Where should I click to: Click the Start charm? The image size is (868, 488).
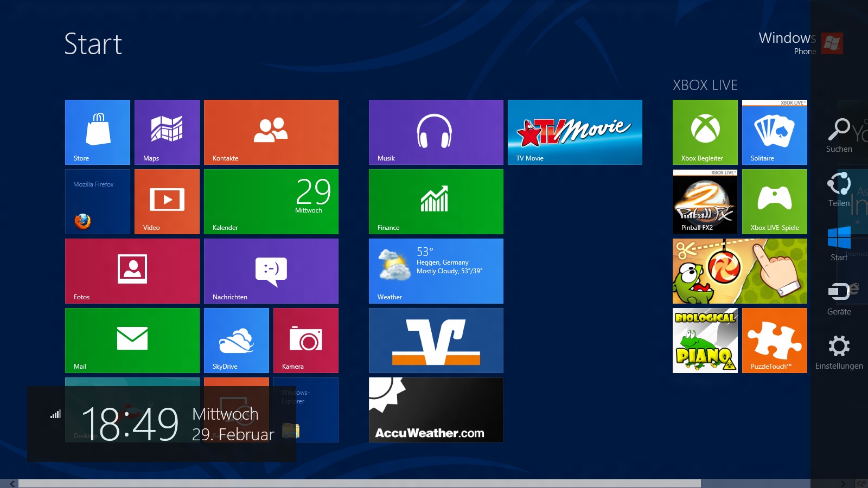(x=839, y=244)
